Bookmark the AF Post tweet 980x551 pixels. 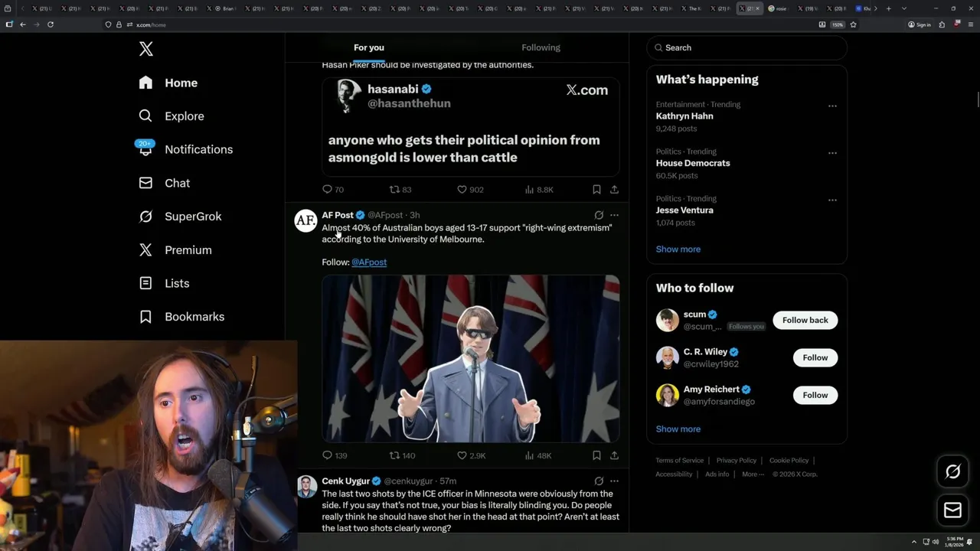tap(596, 455)
